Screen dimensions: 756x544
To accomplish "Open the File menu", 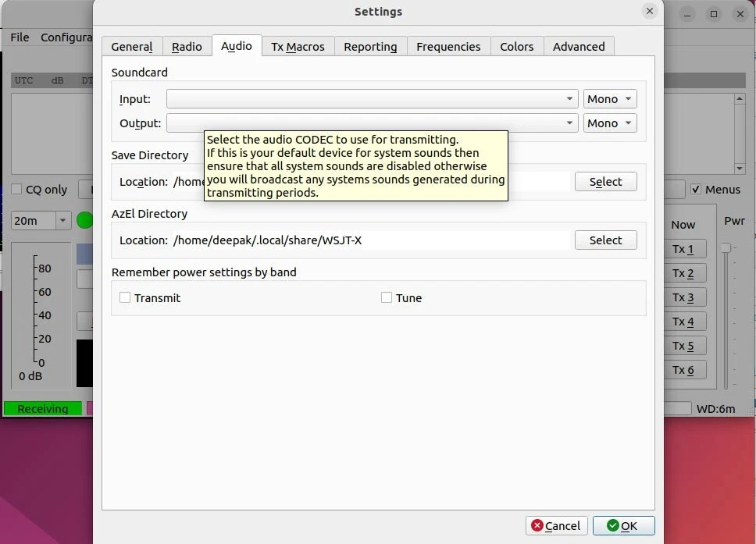I will click(20, 37).
